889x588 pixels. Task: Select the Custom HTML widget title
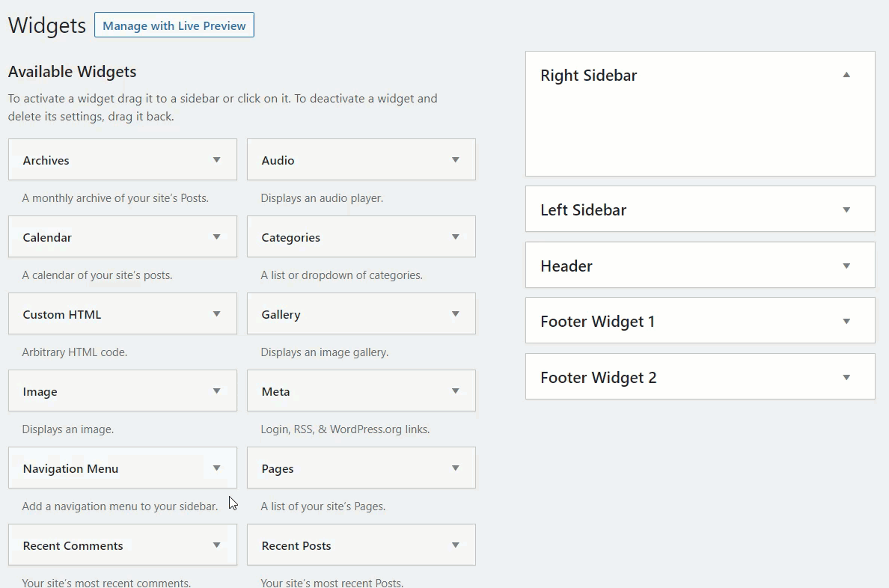tap(62, 315)
